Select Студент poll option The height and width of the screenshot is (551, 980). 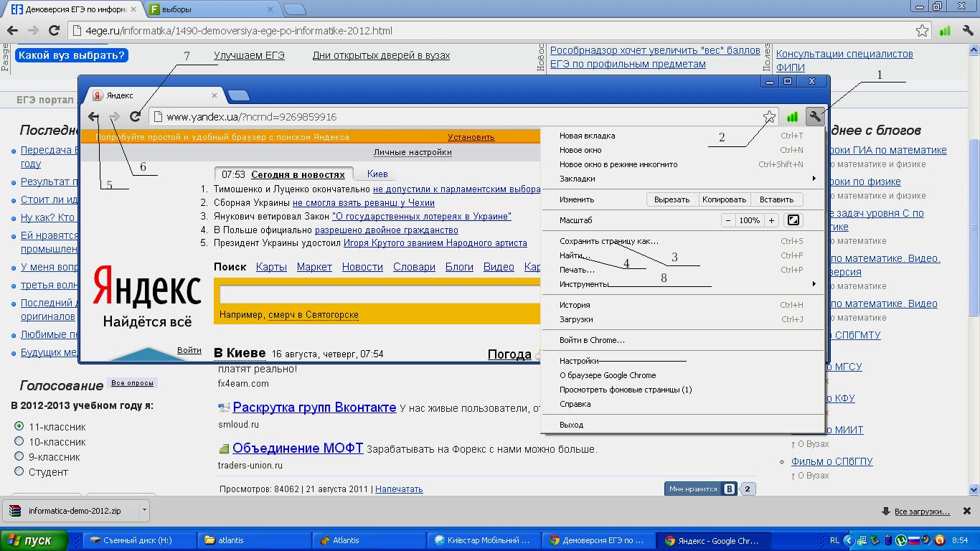point(19,471)
